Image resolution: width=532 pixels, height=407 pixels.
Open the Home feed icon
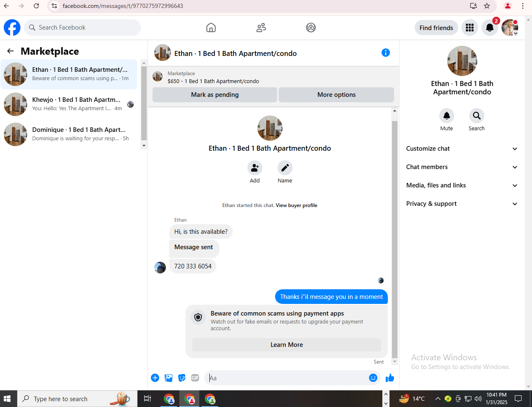(211, 28)
